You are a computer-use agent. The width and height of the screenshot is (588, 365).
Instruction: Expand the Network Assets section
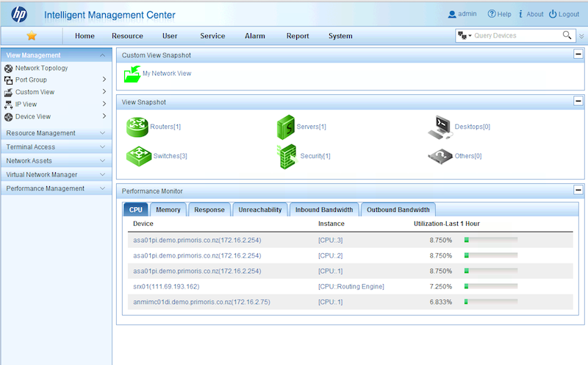(102, 160)
